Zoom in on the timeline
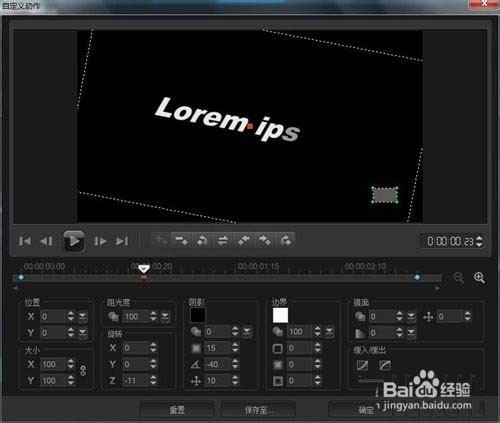The image size is (500, 423). (479, 277)
